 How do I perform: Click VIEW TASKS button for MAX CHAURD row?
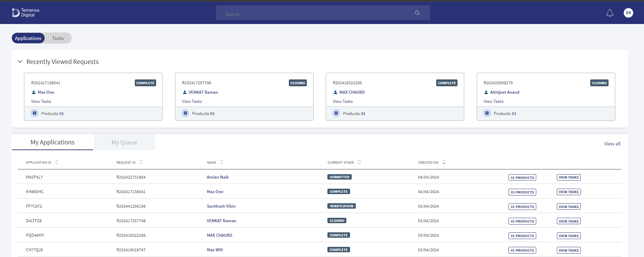tap(569, 236)
